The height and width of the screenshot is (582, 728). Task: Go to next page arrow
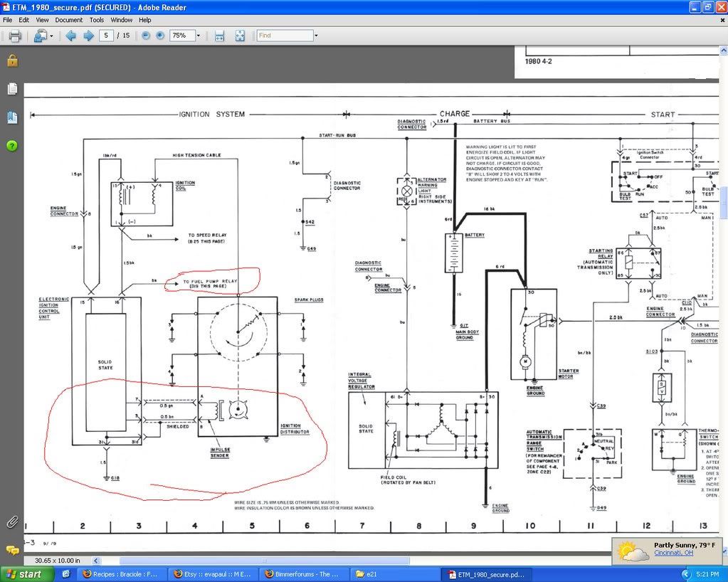coord(88,36)
